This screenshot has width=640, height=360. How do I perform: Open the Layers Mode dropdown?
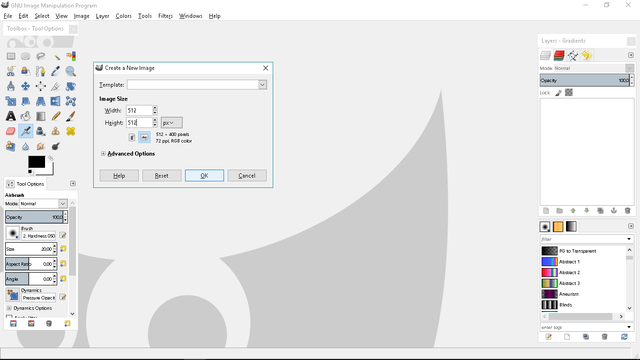(629, 68)
